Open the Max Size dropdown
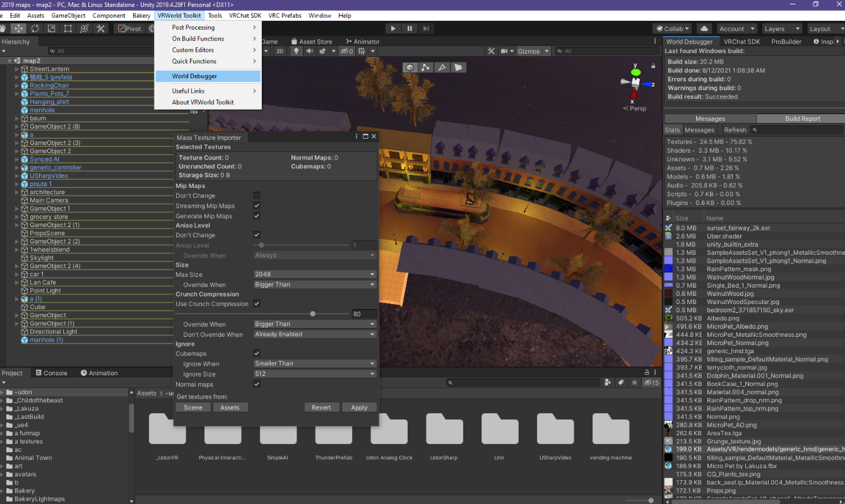Image resolution: width=845 pixels, height=504 pixels. 315,274
